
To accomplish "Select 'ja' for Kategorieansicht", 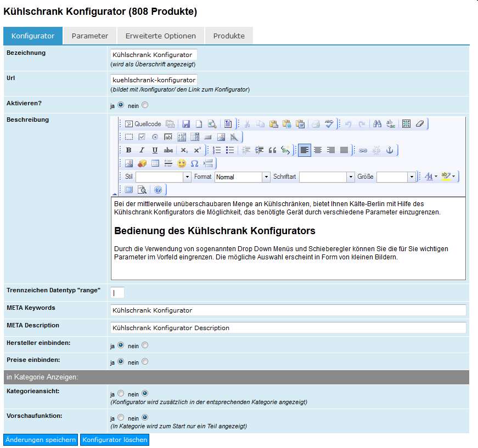I will pos(120,394).
